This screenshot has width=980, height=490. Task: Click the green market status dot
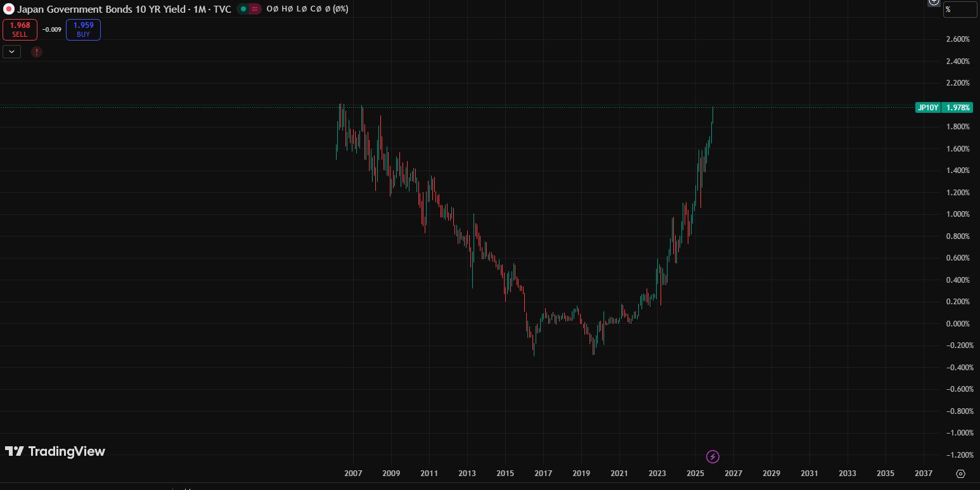(243, 9)
